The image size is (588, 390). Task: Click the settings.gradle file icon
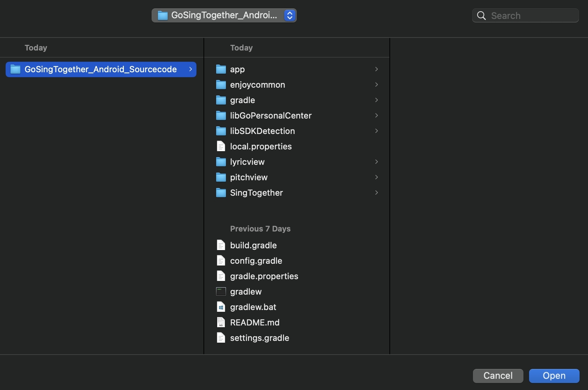[x=221, y=338]
